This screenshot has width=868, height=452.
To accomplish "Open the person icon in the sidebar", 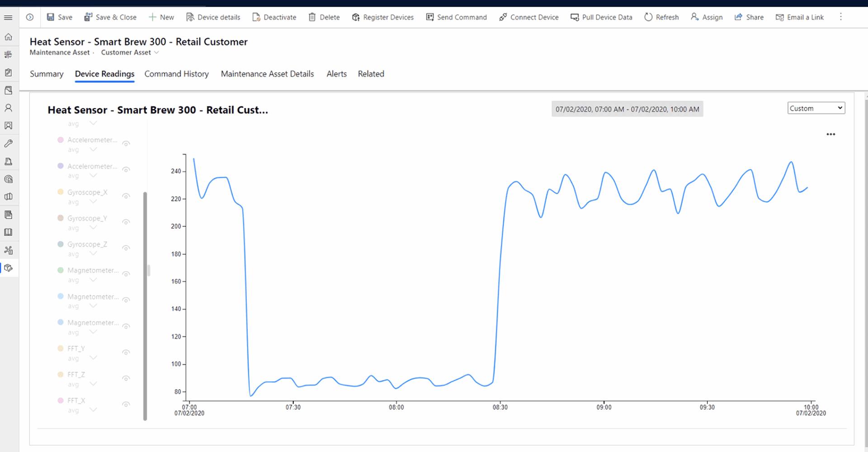I will [x=8, y=108].
